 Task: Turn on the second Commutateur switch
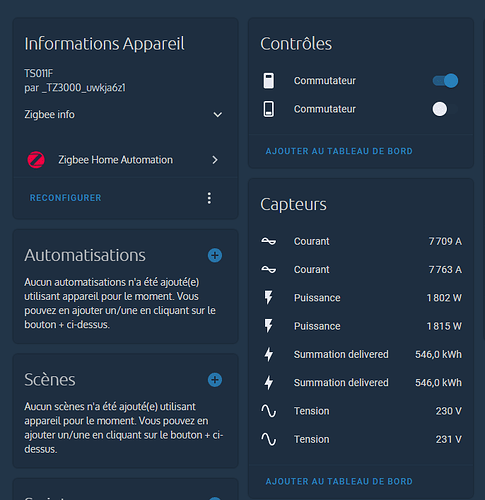(445, 109)
